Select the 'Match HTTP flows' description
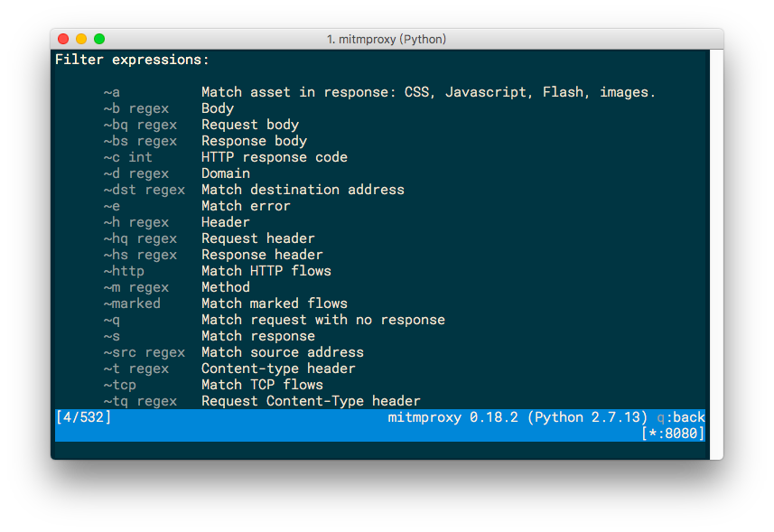This screenshot has height=532, width=774. point(266,272)
